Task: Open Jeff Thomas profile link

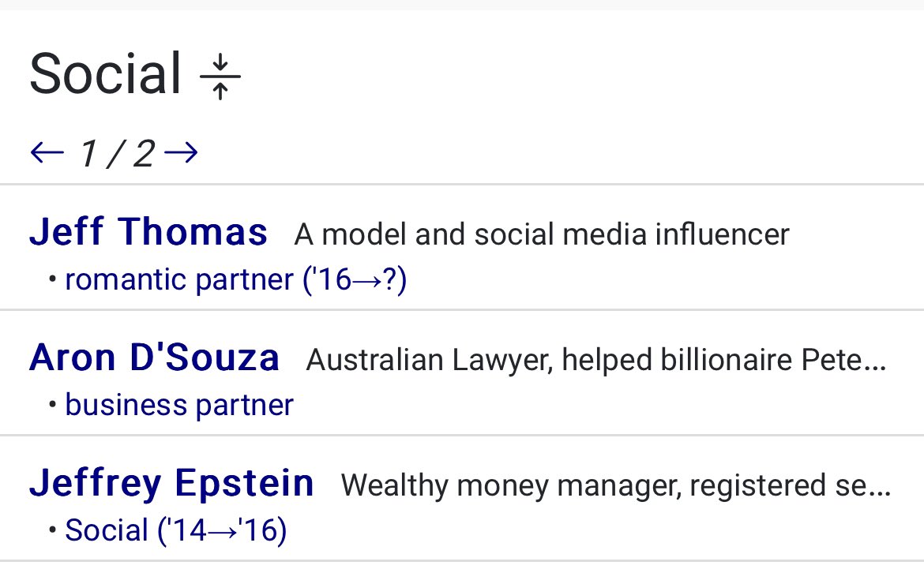Action: 148,233
